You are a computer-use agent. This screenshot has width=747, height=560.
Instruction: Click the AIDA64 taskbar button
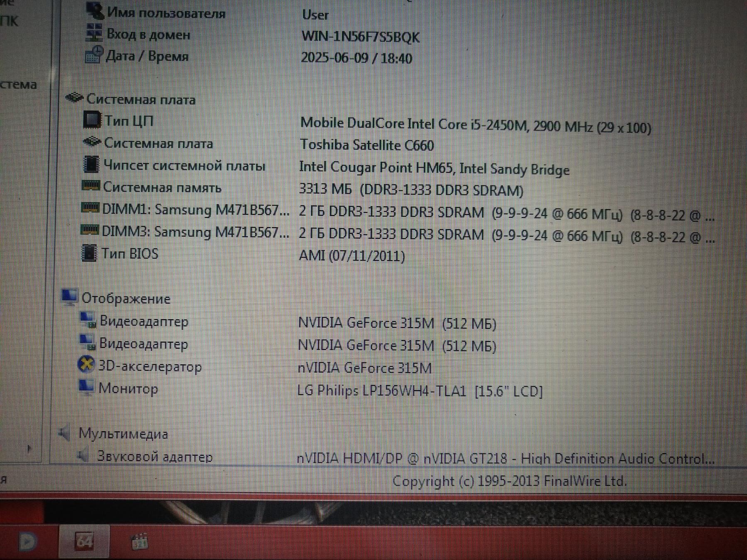tap(84, 541)
